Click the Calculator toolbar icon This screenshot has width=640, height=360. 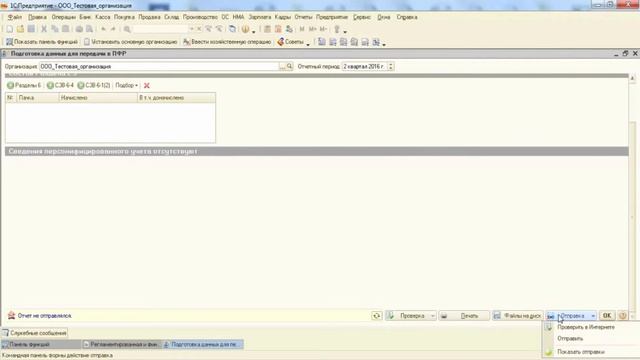(x=267, y=29)
